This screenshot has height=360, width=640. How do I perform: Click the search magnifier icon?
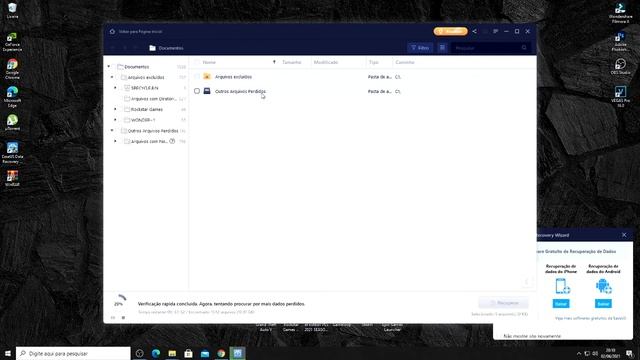coord(524,48)
